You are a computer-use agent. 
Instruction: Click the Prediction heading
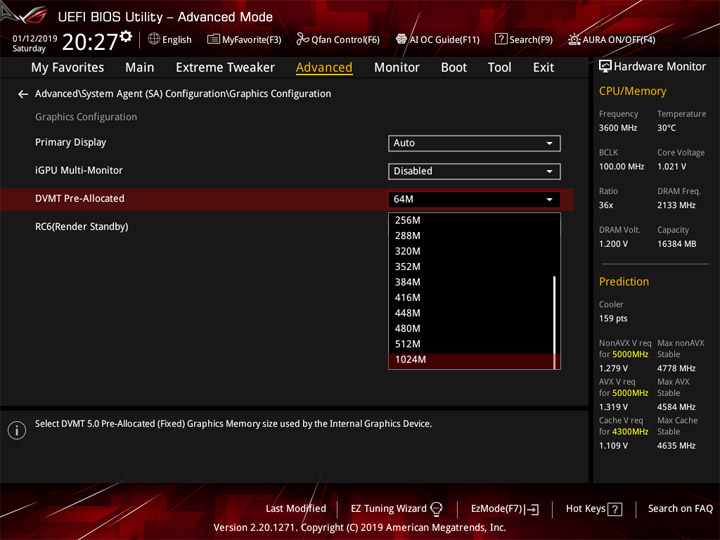624,281
